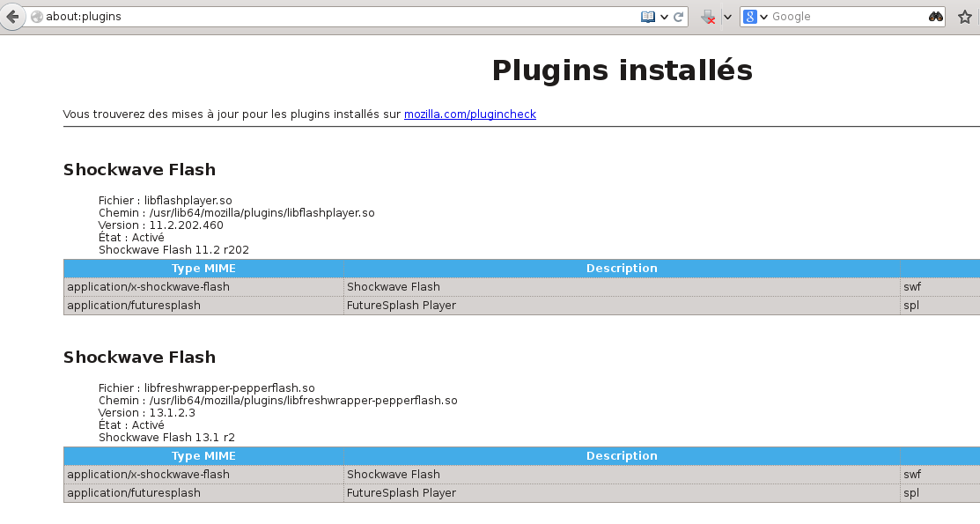Click path ending libfreshwrapper-pepperflash.so in Chemin line
980x524 pixels.
303,401
